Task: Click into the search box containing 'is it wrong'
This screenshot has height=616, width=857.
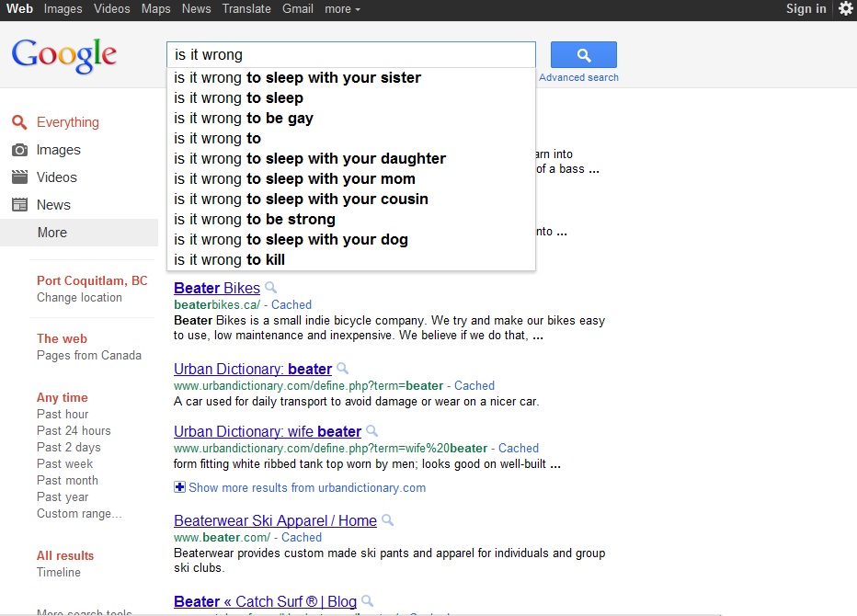Action: pyautogui.click(x=351, y=54)
